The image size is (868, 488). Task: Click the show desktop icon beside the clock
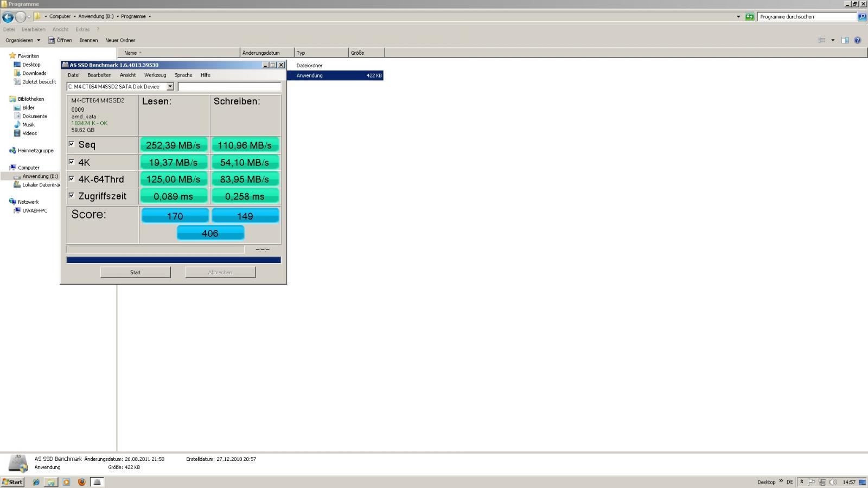[x=863, y=482]
